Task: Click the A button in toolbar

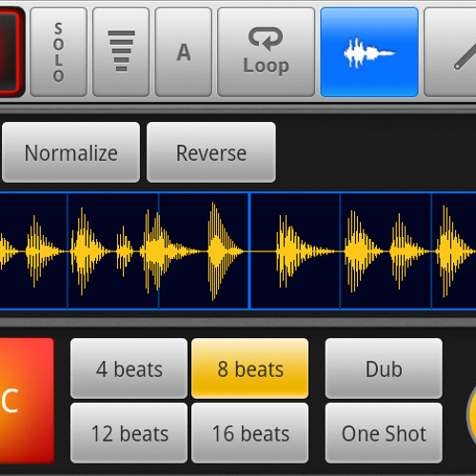Action: click(x=184, y=52)
